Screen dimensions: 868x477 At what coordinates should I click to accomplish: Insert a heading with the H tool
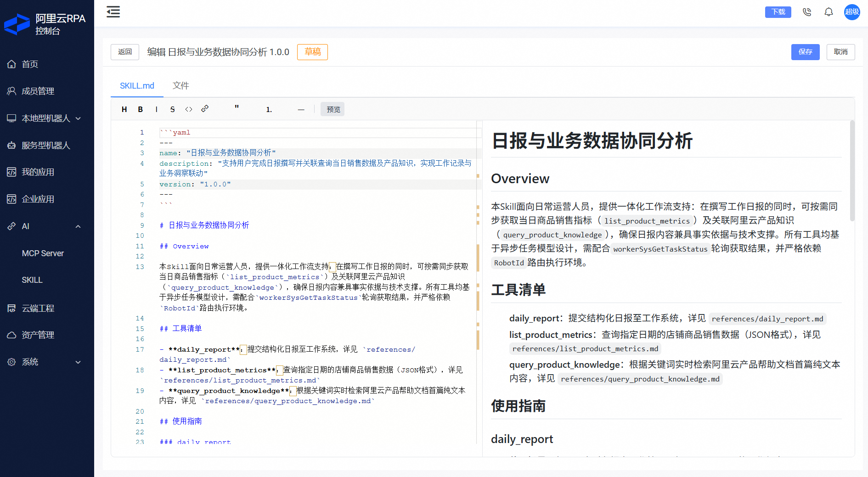124,109
